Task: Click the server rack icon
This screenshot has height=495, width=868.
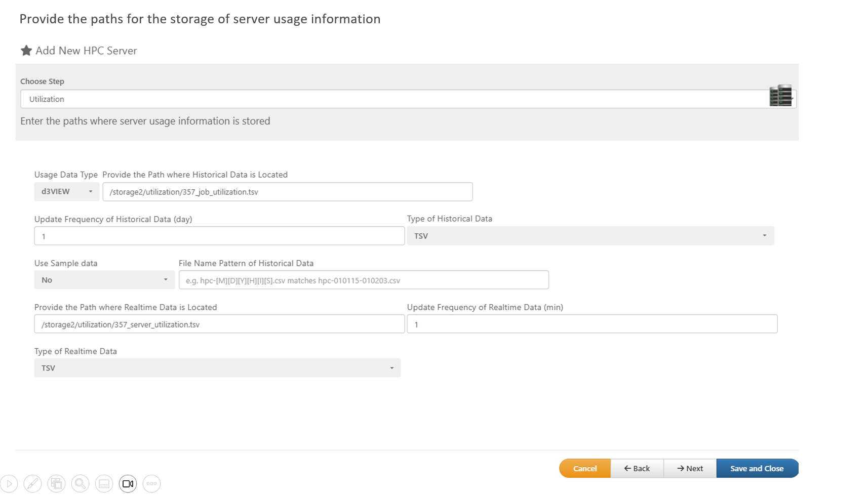Action: click(780, 96)
